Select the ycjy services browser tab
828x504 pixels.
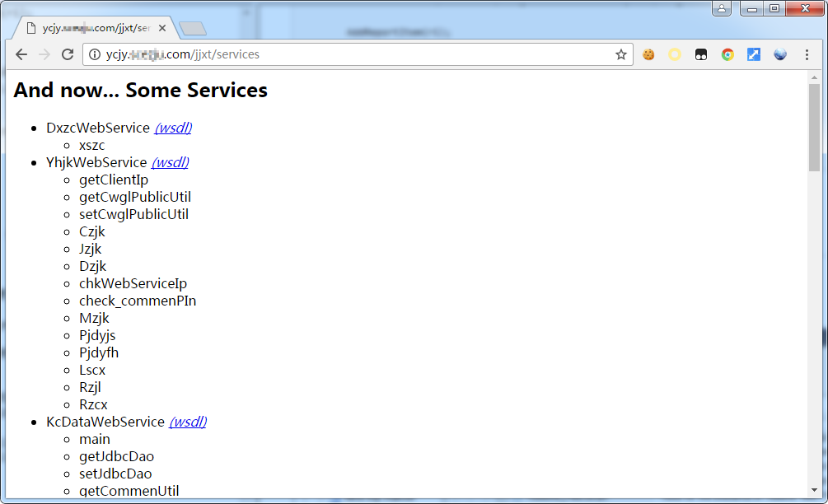[91, 28]
